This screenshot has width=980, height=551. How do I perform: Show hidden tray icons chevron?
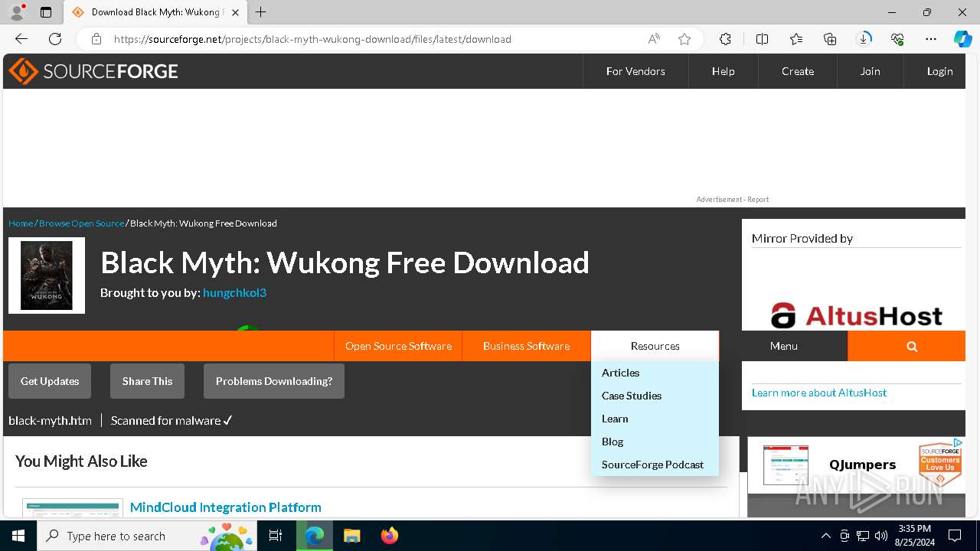pyautogui.click(x=825, y=536)
